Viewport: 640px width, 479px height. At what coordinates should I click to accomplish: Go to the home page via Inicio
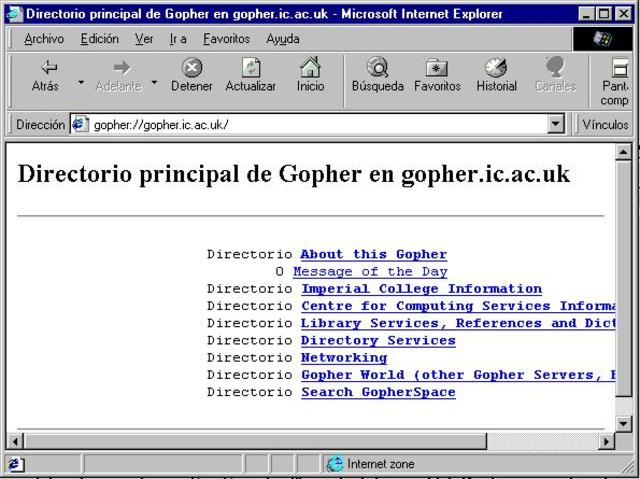(310, 76)
